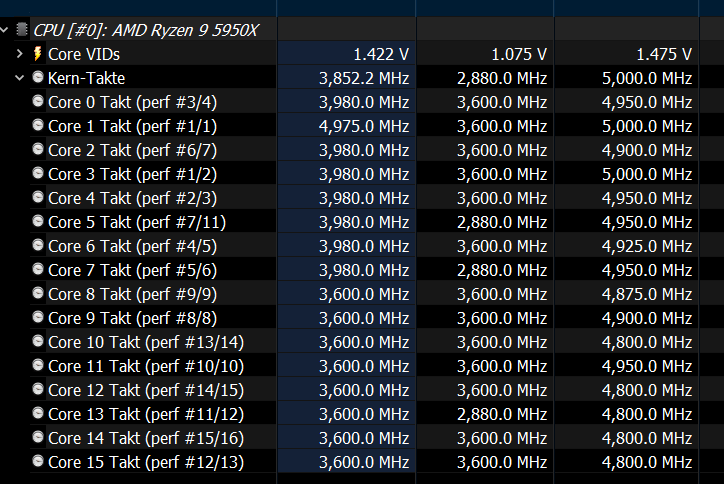Image resolution: width=724 pixels, height=484 pixels.
Task: Click Kern-Takte maximum value 5,000.0 MHz
Action: [647, 78]
